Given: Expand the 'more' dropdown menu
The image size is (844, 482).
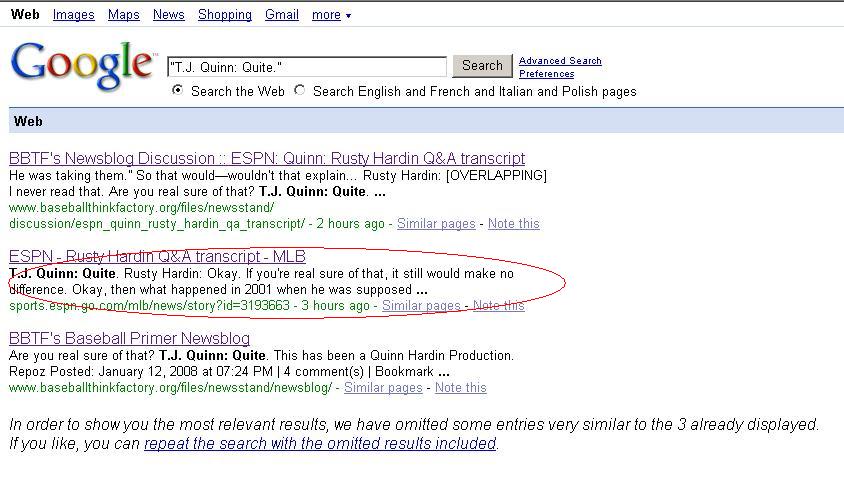Looking at the screenshot, I should [x=331, y=15].
